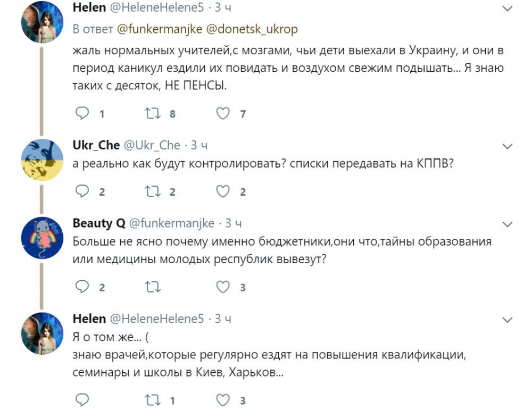Reply to Ukr_Che's tweet about КППВ
Viewport: 532px width, 410px height.
pos(81,191)
